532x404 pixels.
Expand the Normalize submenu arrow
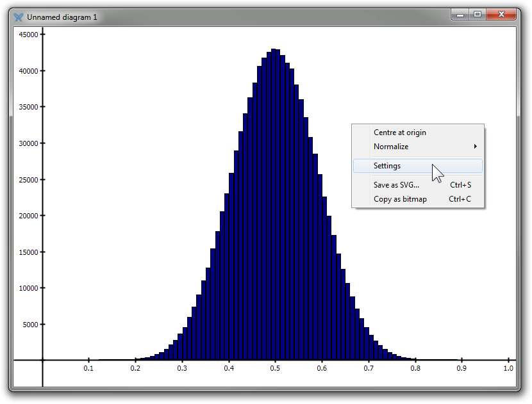(475, 147)
